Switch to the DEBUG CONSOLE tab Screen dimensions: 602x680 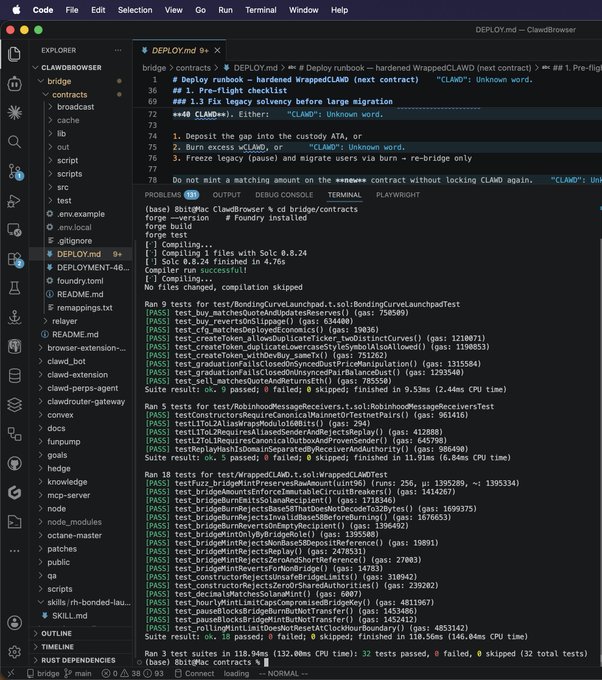[x=284, y=195]
